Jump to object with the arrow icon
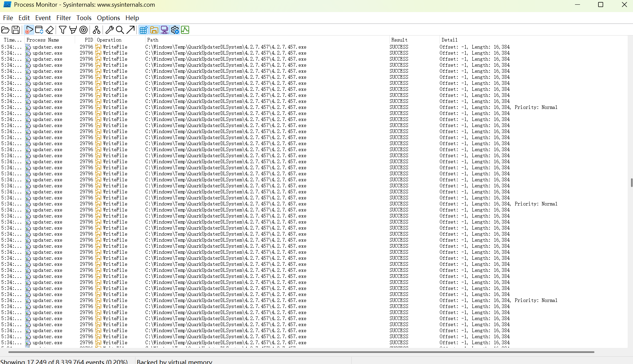 tap(130, 30)
